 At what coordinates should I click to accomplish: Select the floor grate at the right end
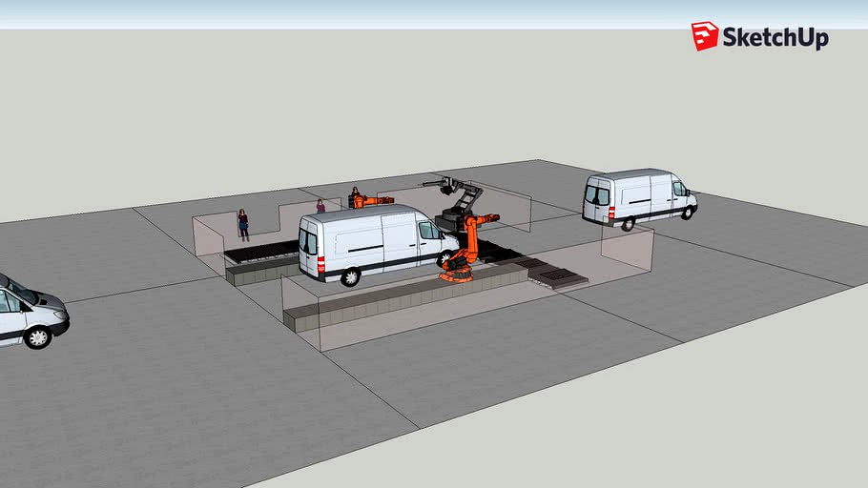point(559,275)
